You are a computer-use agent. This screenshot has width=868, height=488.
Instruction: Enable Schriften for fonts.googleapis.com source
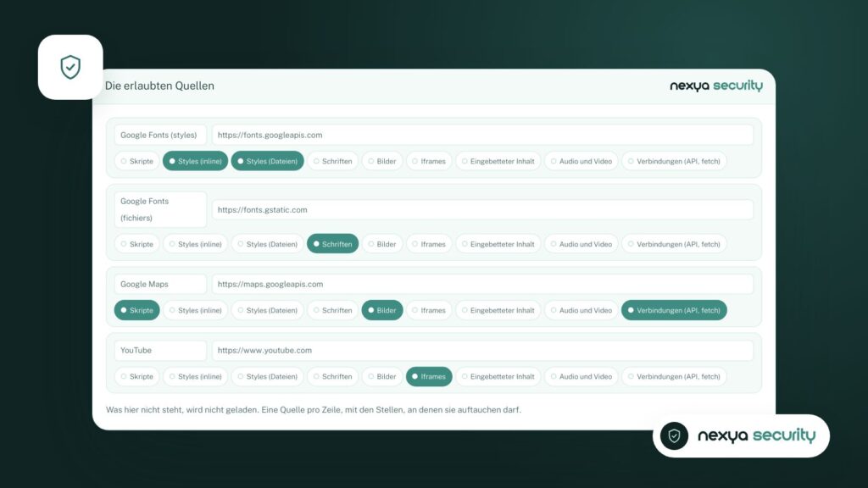click(332, 161)
